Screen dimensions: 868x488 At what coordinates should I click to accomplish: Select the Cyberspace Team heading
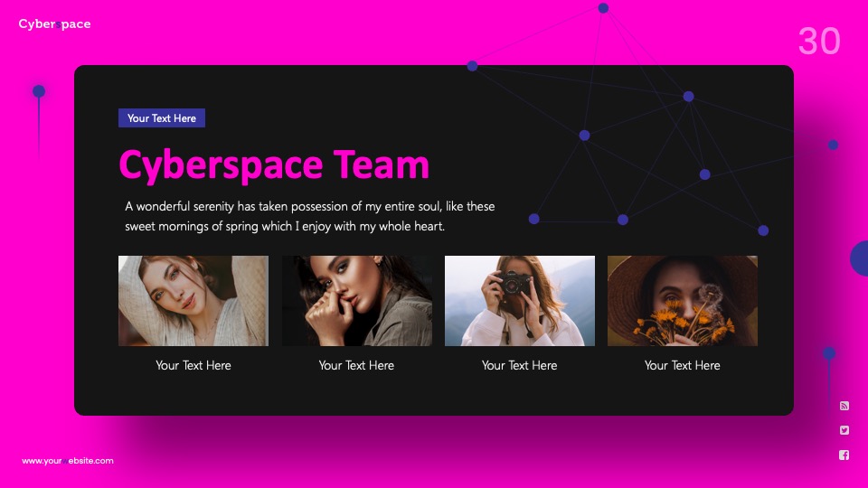[274, 164]
